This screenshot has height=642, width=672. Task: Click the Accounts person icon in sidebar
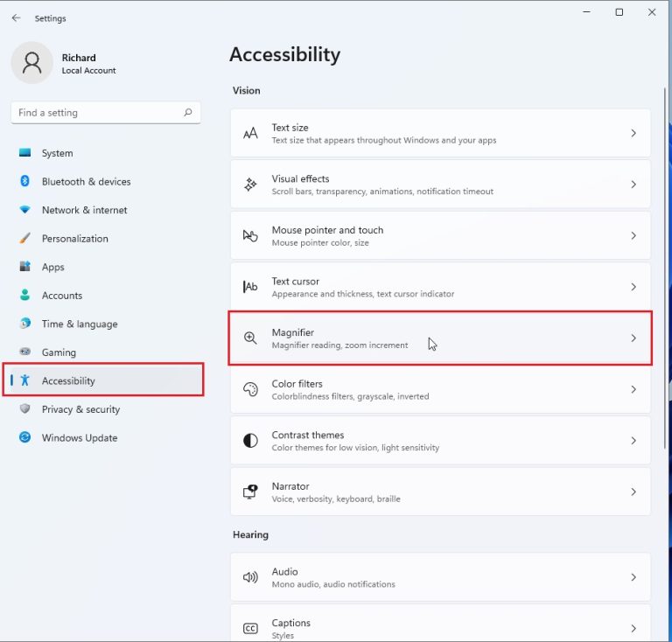click(x=24, y=295)
